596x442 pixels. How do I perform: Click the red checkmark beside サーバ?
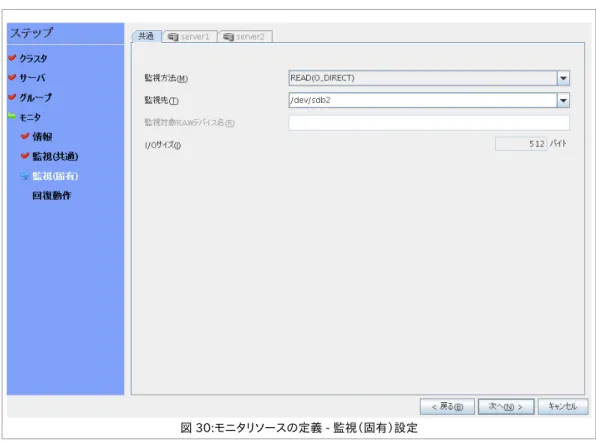click(12, 77)
